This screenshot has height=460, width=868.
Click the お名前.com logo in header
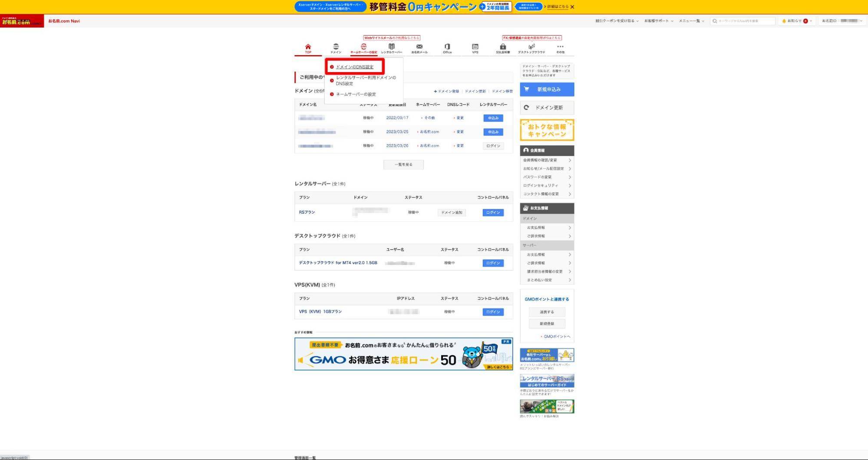(x=22, y=21)
